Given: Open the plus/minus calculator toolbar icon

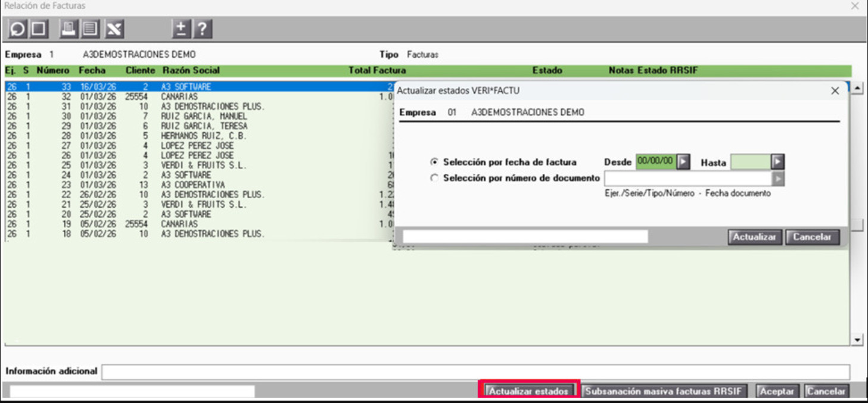Looking at the screenshot, I should click(182, 29).
